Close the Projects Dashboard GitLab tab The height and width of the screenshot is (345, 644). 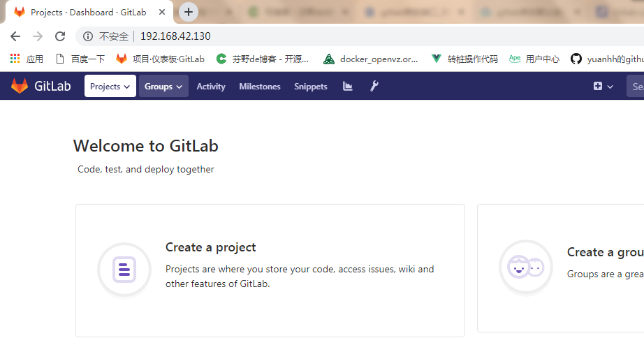[x=162, y=12]
